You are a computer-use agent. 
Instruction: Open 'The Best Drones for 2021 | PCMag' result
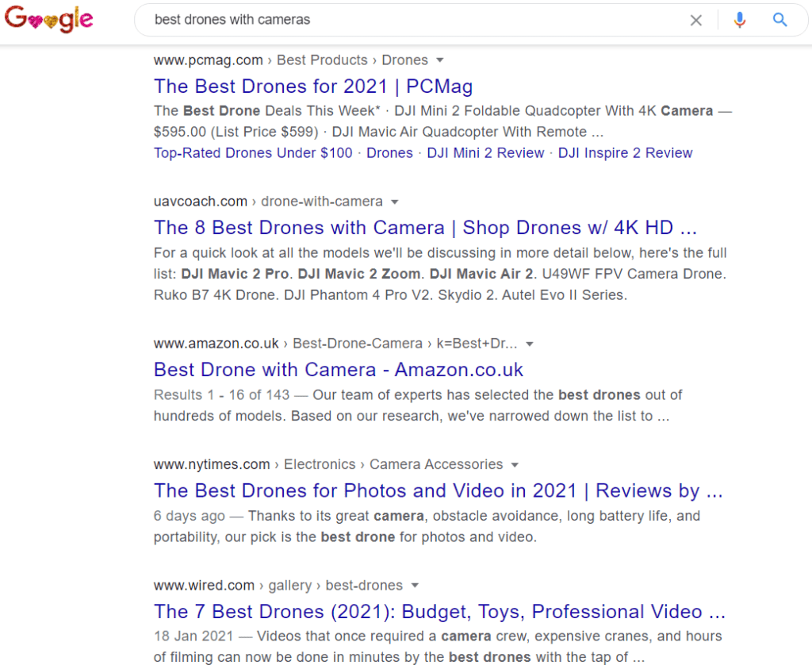pyautogui.click(x=313, y=86)
